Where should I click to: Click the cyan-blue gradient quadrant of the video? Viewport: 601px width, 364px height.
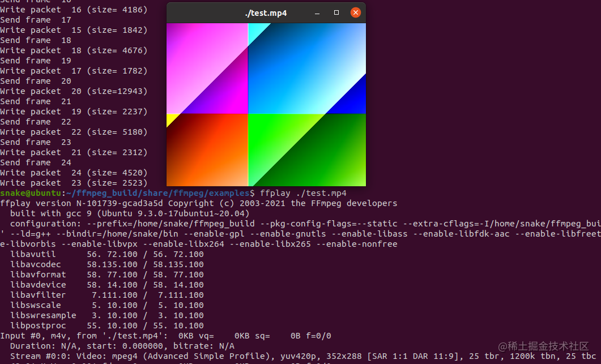pos(306,68)
